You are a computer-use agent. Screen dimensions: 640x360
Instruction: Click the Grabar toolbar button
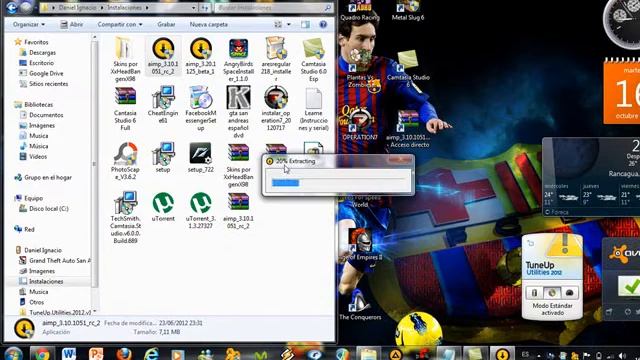166,24
